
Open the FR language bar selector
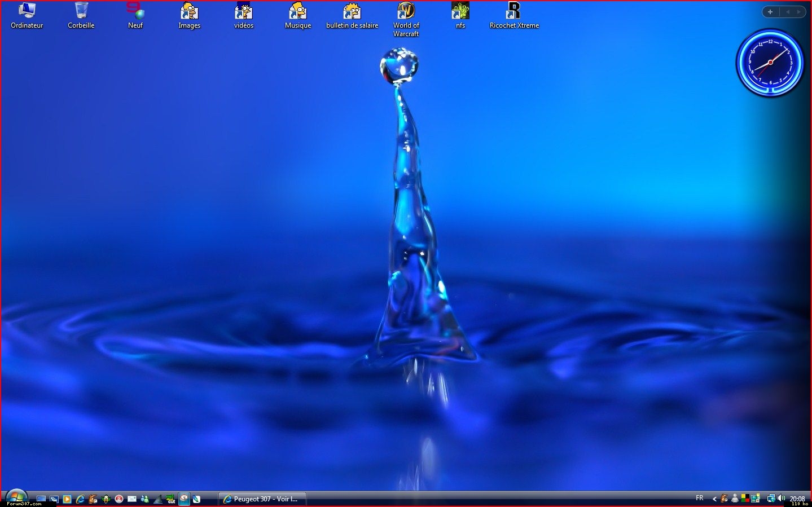point(700,498)
